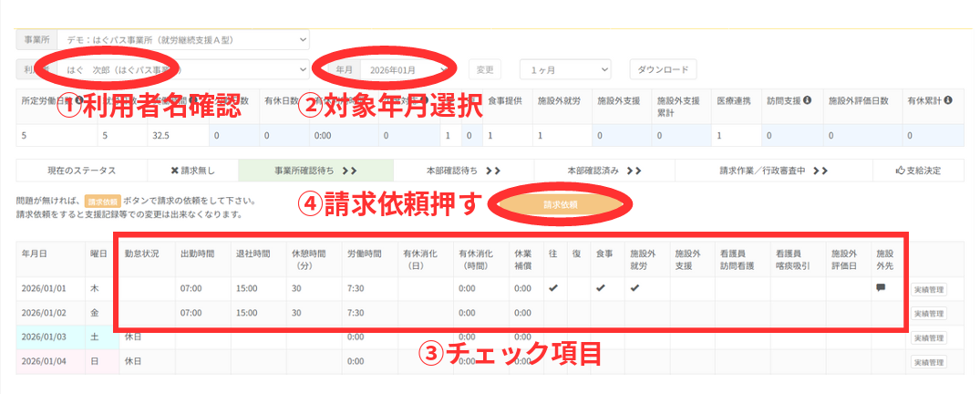This screenshot has height=394, width=980.
Task: Open the 利用者 dropdown showing はぐ 次郎
Action: 182,69
